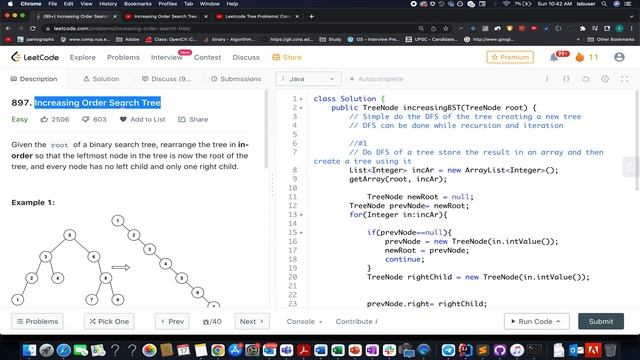The image size is (640, 360).
Task: Open Sublime Text from the Dock
Action: point(482,350)
